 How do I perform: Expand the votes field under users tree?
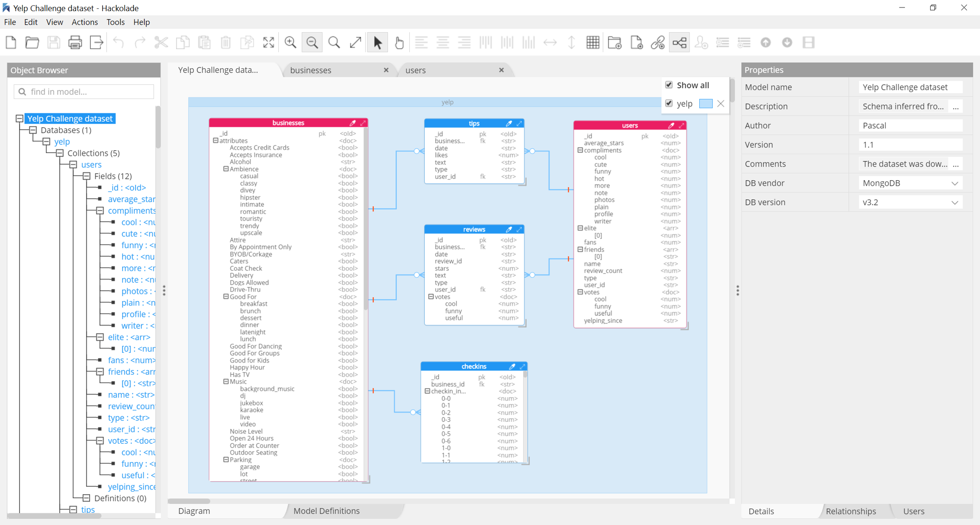(x=98, y=441)
